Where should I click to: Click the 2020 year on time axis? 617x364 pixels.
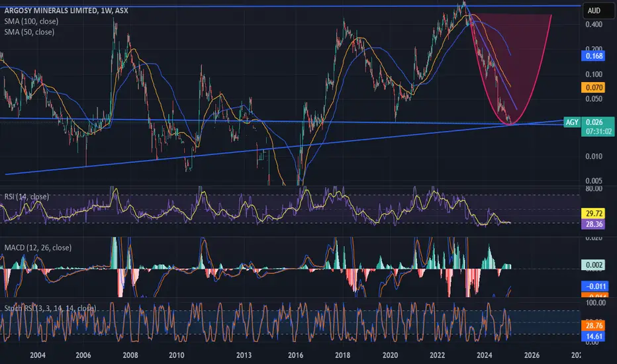click(390, 355)
